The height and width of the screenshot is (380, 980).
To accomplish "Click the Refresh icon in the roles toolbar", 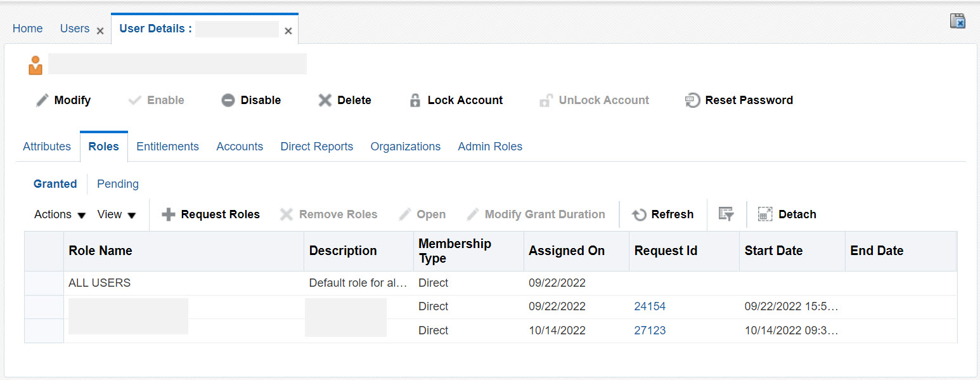I will coord(640,214).
